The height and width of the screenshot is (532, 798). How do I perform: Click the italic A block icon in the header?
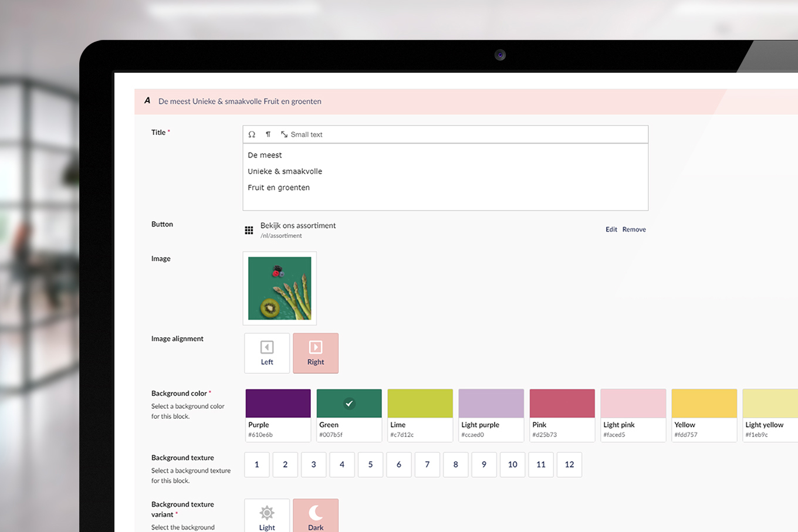(147, 101)
